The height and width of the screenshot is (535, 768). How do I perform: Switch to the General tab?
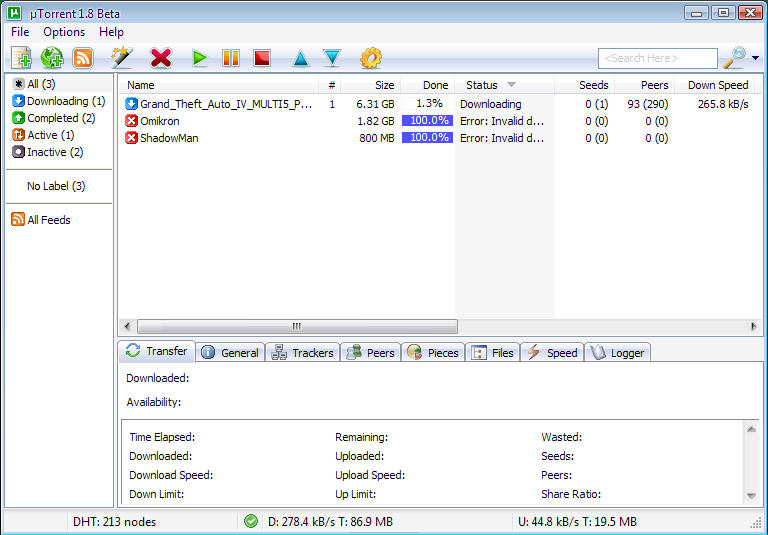231,353
